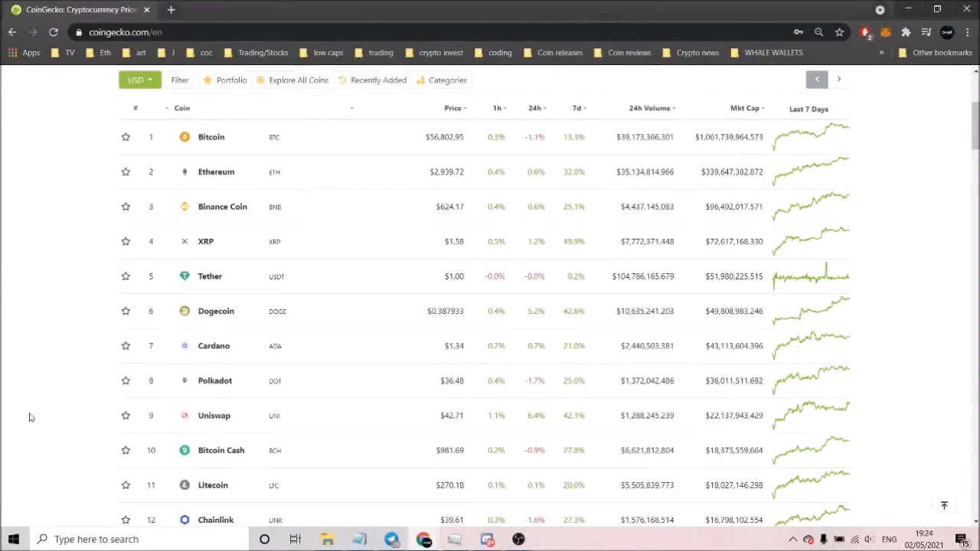Click the Bitcoin 7-day sparkline chart
This screenshot has width=980, height=551.
[811, 136]
